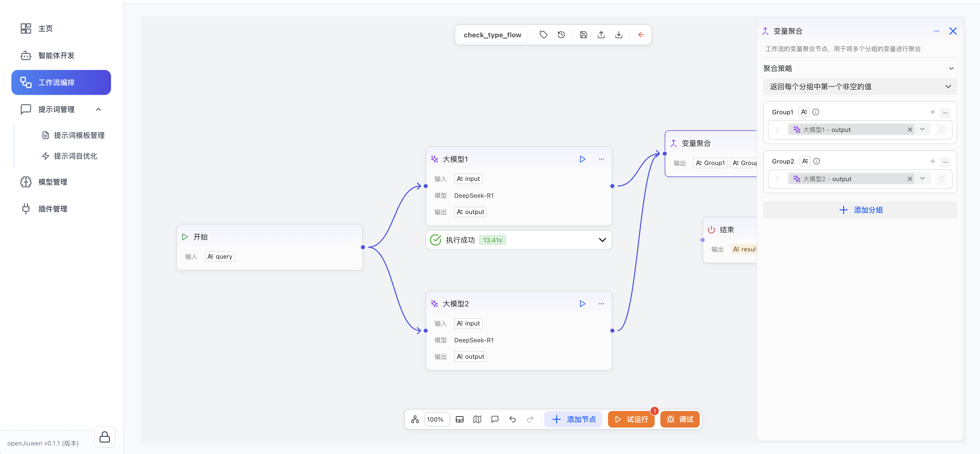Click the 试运行 button
Viewport: 980px width, 454px height.
[x=631, y=419]
